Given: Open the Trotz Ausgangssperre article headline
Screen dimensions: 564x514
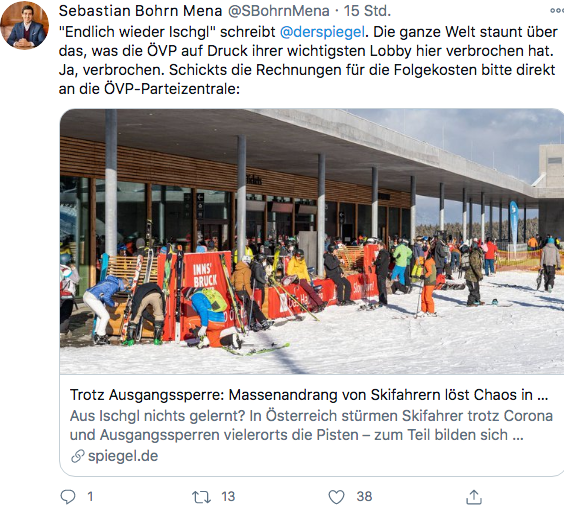Looking at the screenshot, I should 309,395.
